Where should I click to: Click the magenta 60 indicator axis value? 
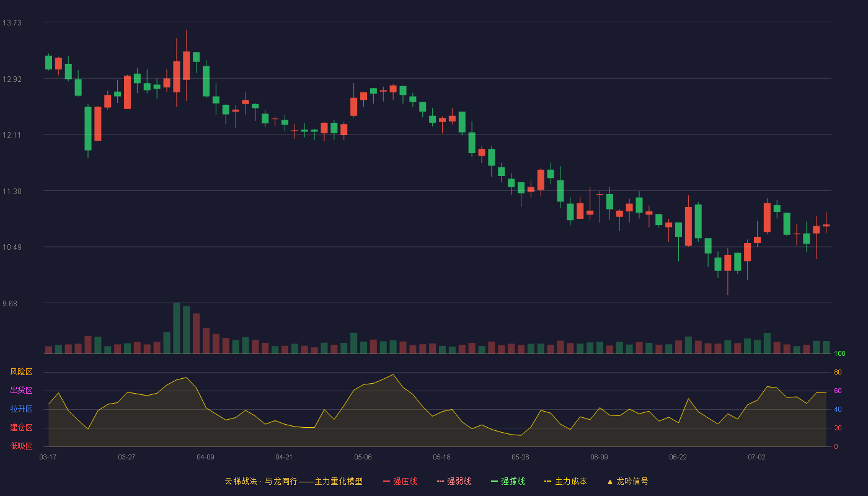pos(838,391)
